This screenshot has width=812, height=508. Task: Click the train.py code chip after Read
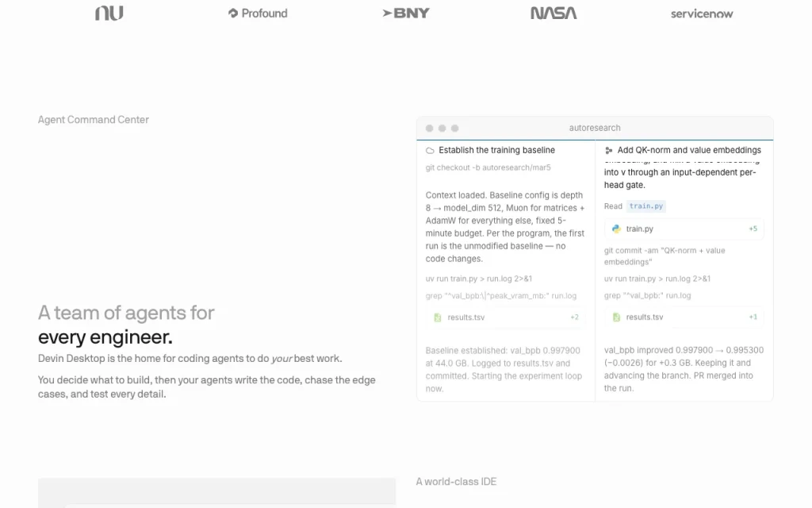click(645, 206)
